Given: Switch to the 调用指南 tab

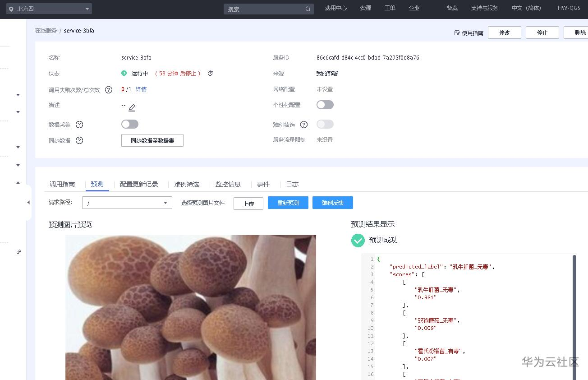Looking at the screenshot, I should click(x=62, y=184).
